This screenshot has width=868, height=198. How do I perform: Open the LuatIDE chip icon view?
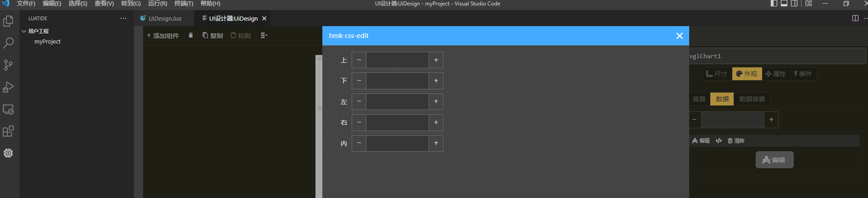tap(8, 153)
